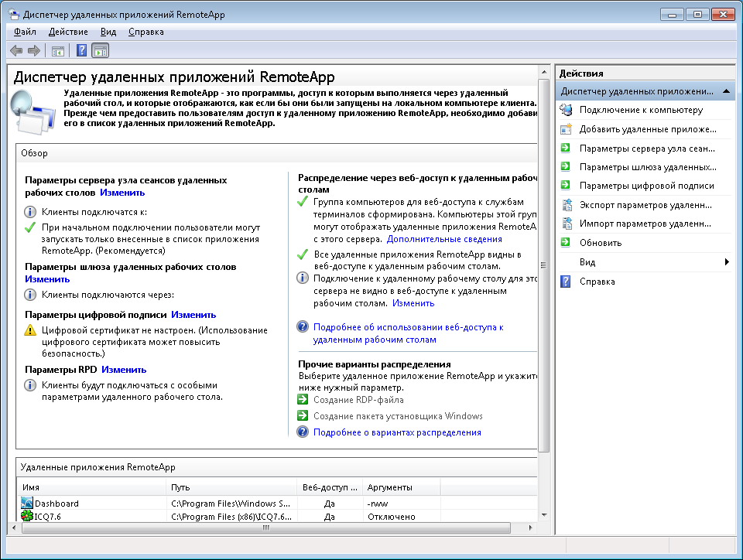Viewport: 743px width, 560px height.
Task: Click the help icon by Подробнее об использовании веб-доступа
Action: (x=303, y=326)
